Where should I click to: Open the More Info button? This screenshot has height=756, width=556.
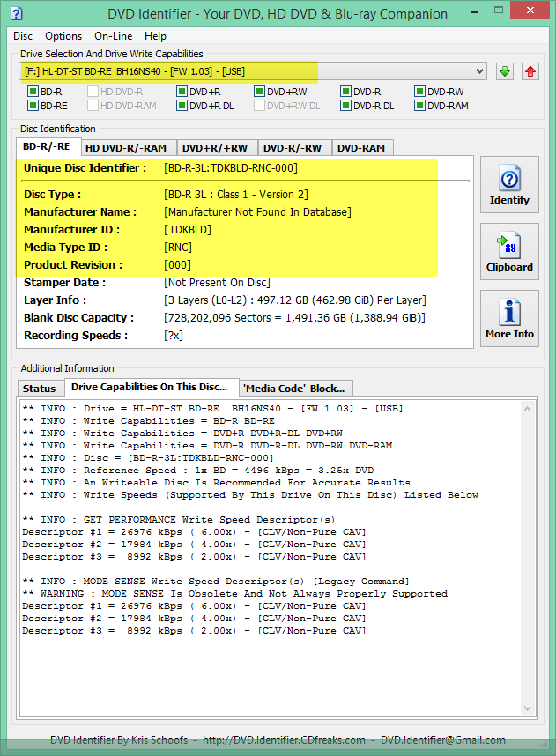tap(509, 319)
